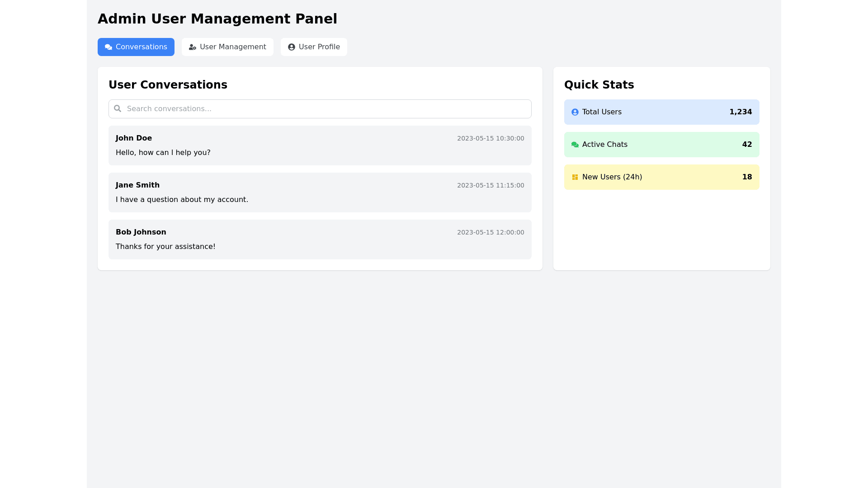
Task: Click the New Users (24h) stat card
Action: click(661, 177)
